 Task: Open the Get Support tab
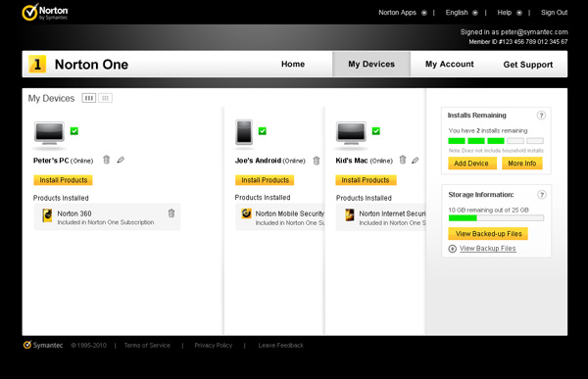click(528, 65)
